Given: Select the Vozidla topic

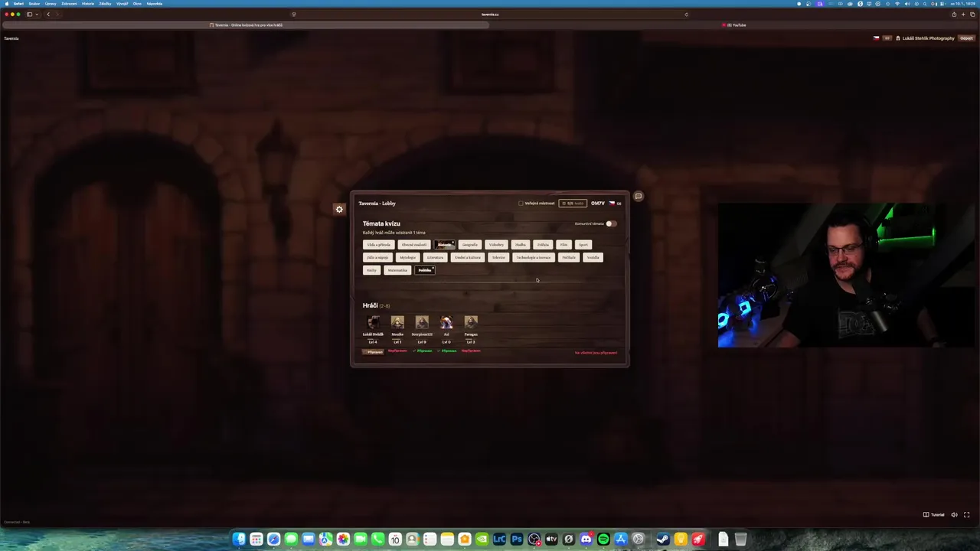Looking at the screenshot, I should (x=593, y=258).
